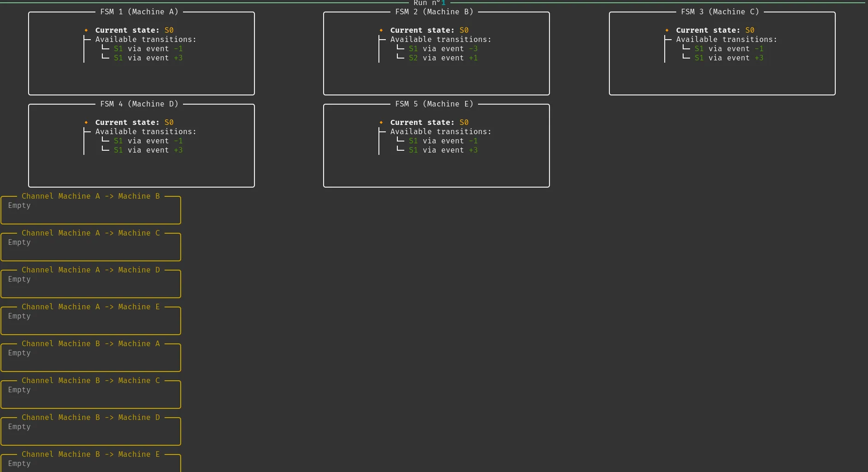Pick Machine C's S1 via event +3 transition

pyautogui.click(x=729, y=58)
